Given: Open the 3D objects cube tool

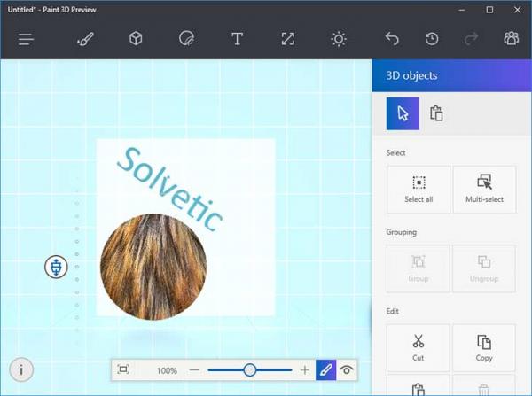Looking at the screenshot, I should click(136, 39).
